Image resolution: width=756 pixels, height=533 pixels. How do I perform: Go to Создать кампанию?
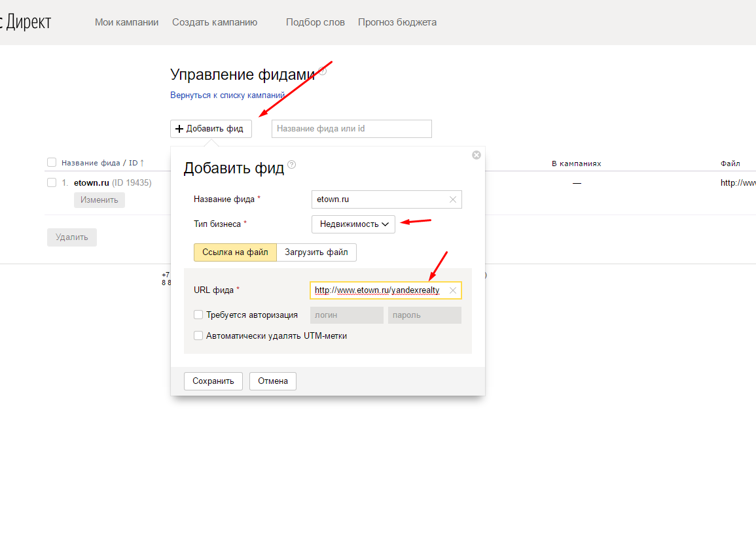click(x=215, y=22)
